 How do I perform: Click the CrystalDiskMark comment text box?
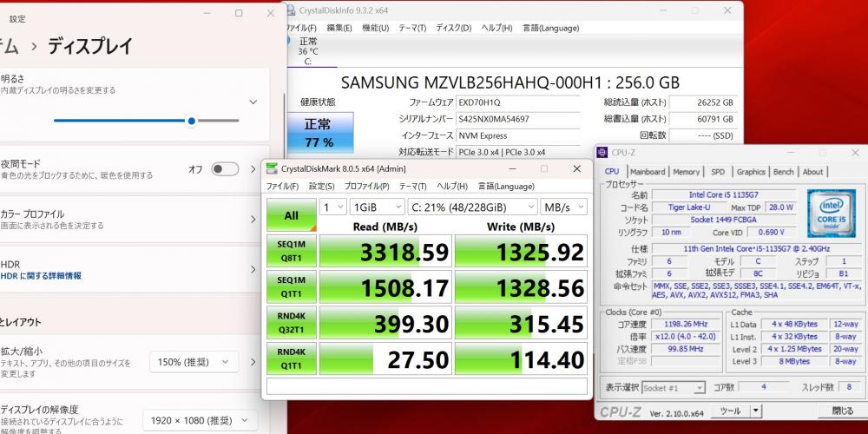427,386
